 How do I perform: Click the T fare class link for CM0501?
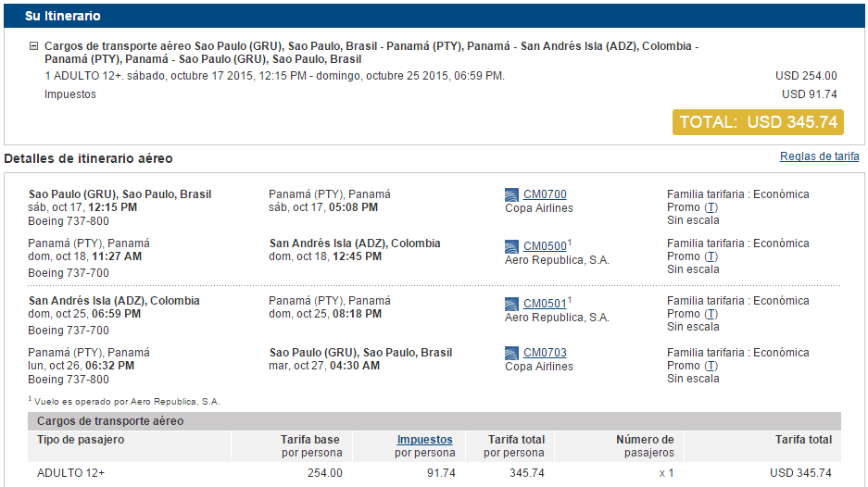pos(711,314)
